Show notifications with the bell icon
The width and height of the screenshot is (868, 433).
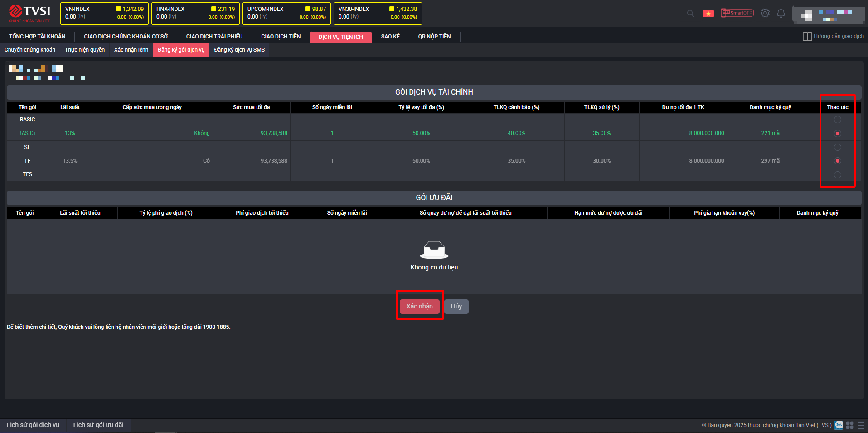pos(781,14)
